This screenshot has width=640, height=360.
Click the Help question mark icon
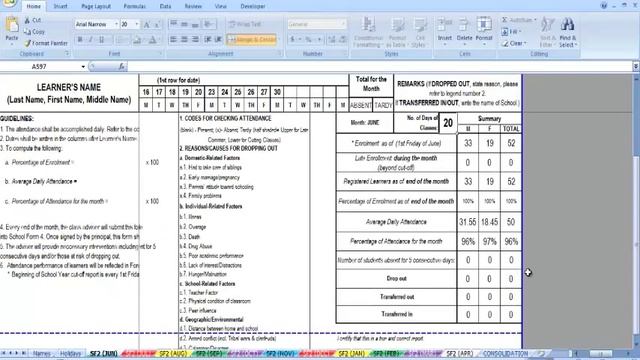point(604,6)
